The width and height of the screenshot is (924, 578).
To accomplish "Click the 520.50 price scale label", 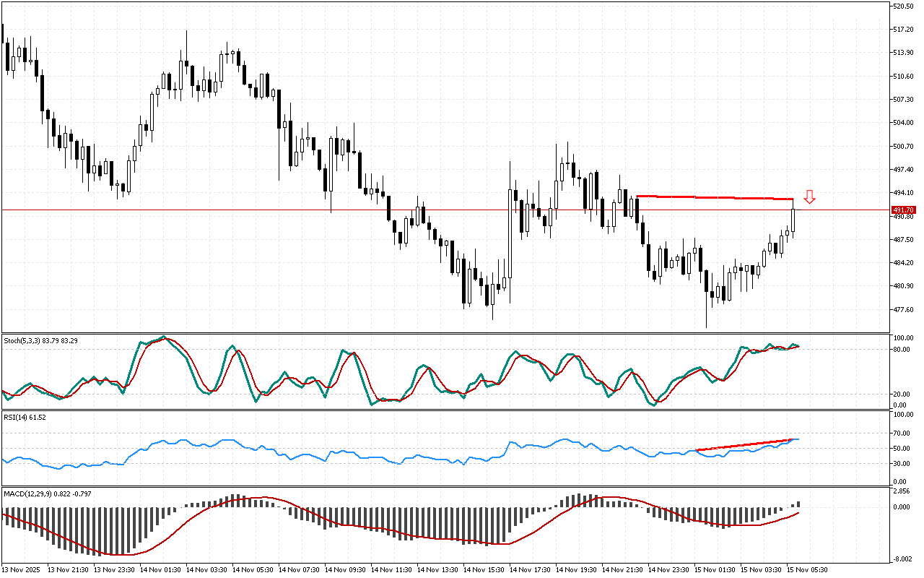I will point(904,7).
